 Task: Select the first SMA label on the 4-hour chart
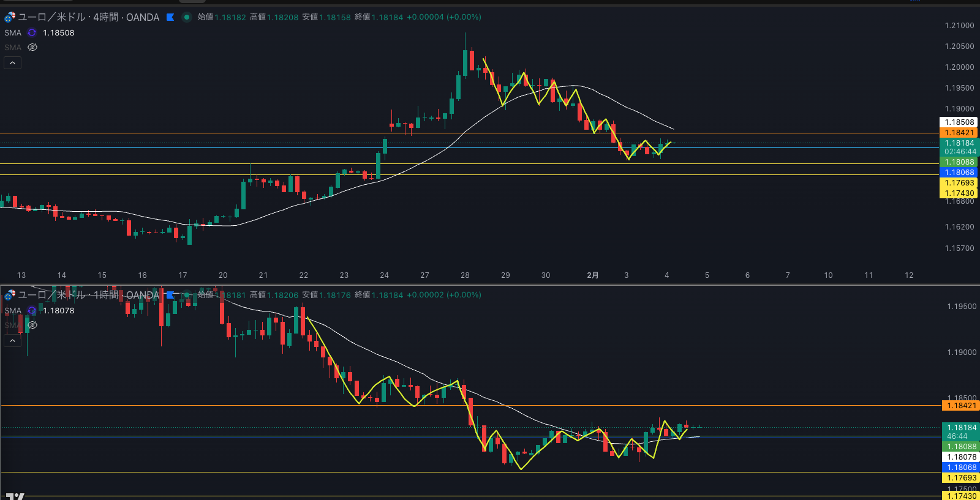[x=13, y=33]
